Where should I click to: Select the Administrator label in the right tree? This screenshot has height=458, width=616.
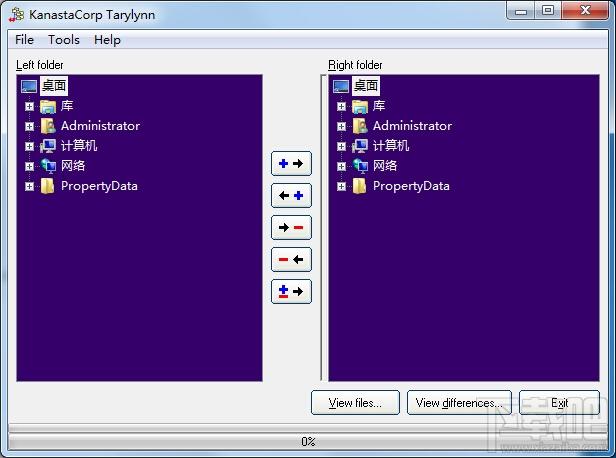click(x=412, y=126)
